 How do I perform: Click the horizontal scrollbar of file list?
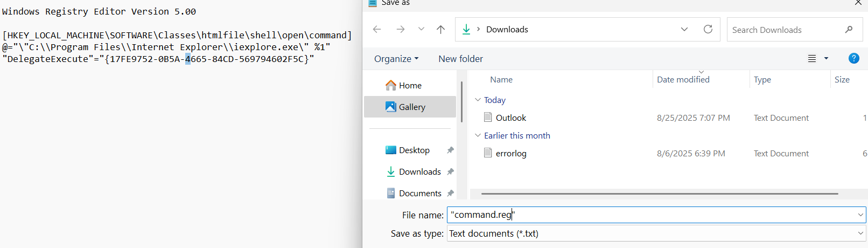click(660, 194)
